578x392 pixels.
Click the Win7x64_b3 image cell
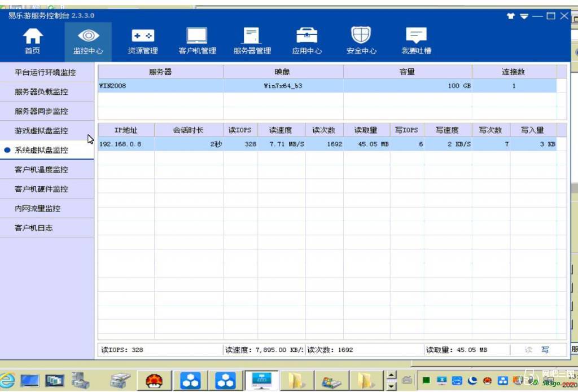pyautogui.click(x=283, y=86)
